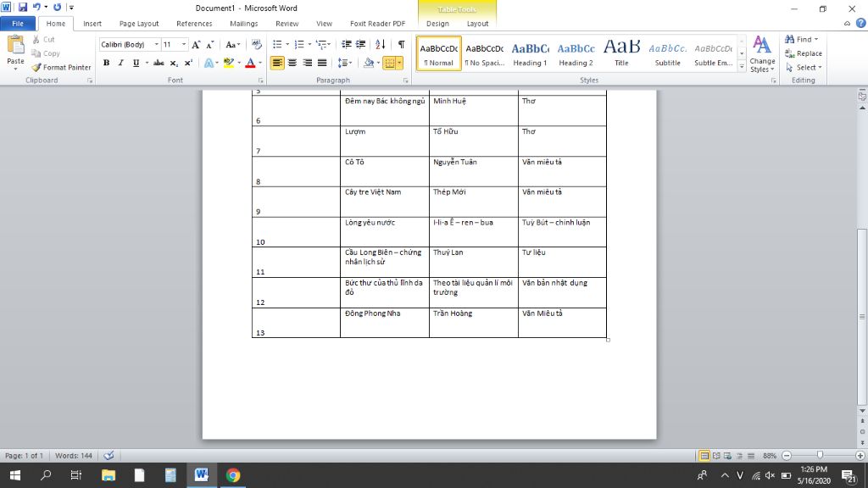The height and width of the screenshot is (488, 868).
Task: Expand the Styles gallery More arrow
Action: 742,66
